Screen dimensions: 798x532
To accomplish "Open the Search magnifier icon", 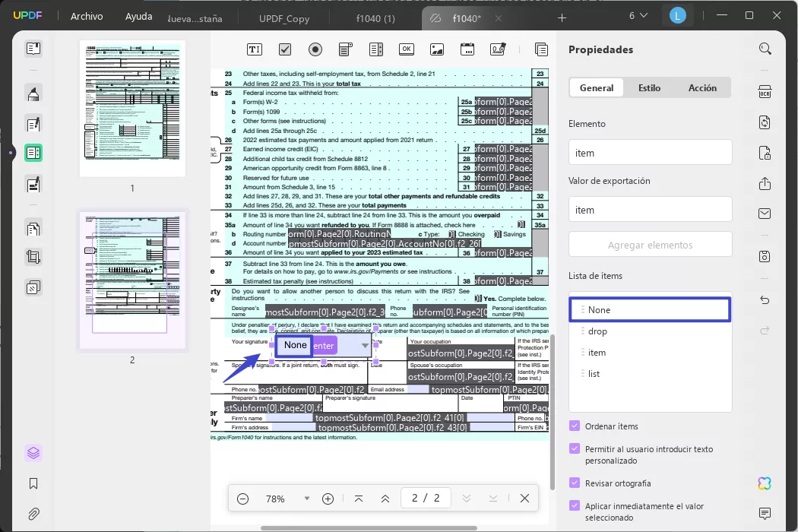I will coord(765,49).
